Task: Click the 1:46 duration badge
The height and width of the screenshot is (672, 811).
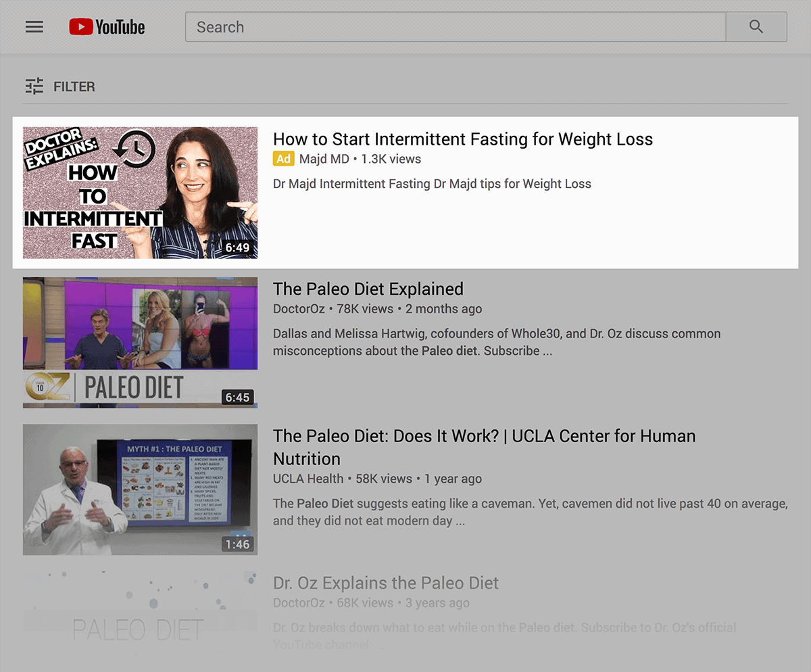Action: (238, 544)
